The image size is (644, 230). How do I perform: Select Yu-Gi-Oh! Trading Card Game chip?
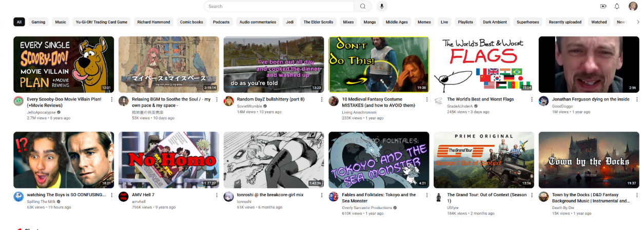pos(102,22)
